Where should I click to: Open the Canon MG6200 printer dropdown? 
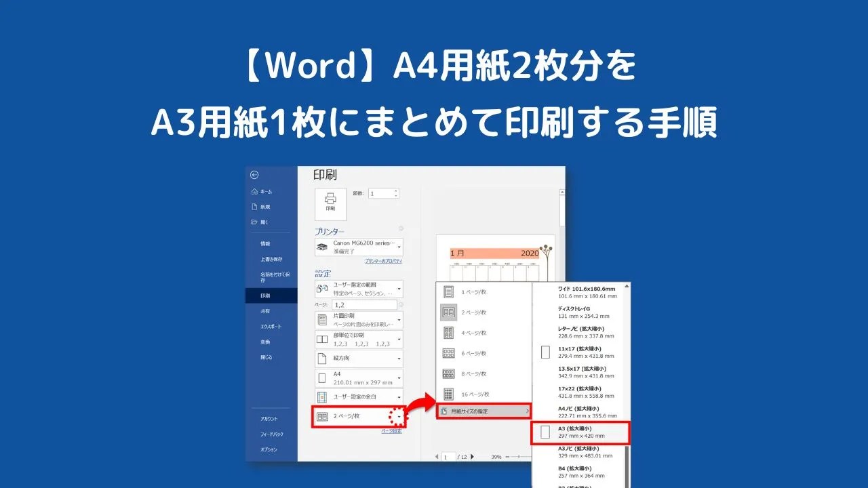coord(398,247)
